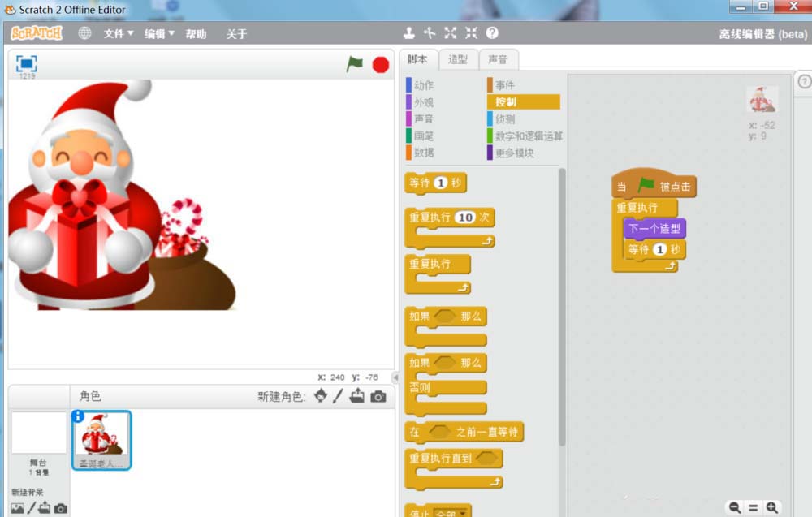Stop the project with red stop sign
Viewport: 812px width, 517px height.
(381, 65)
